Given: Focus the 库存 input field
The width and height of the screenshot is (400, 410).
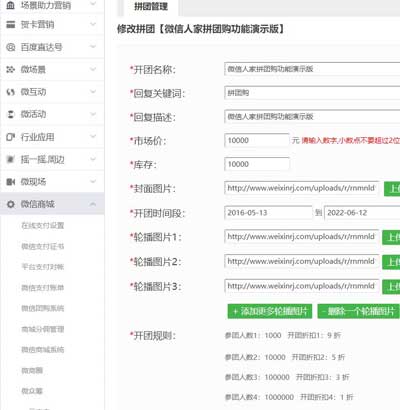Looking at the screenshot, I should (257, 164).
